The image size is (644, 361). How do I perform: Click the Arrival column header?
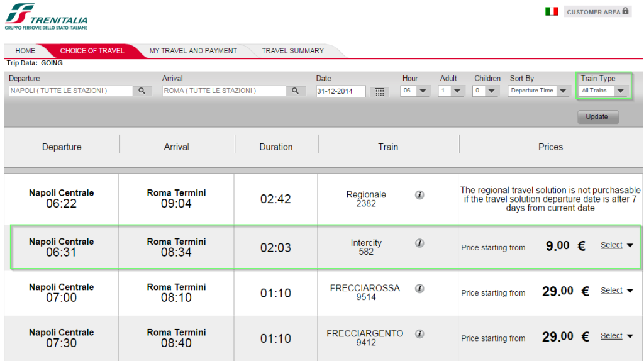click(176, 147)
